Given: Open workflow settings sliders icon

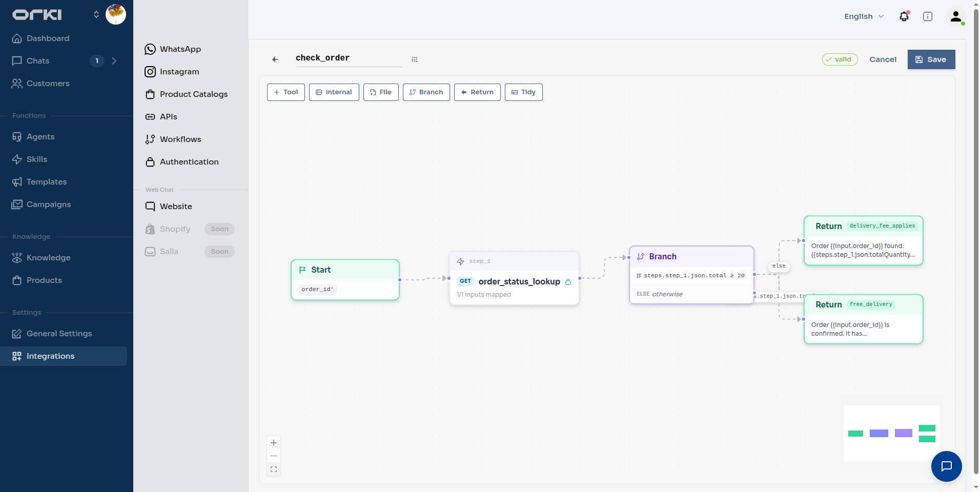Looking at the screenshot, I should click(415, 59).
